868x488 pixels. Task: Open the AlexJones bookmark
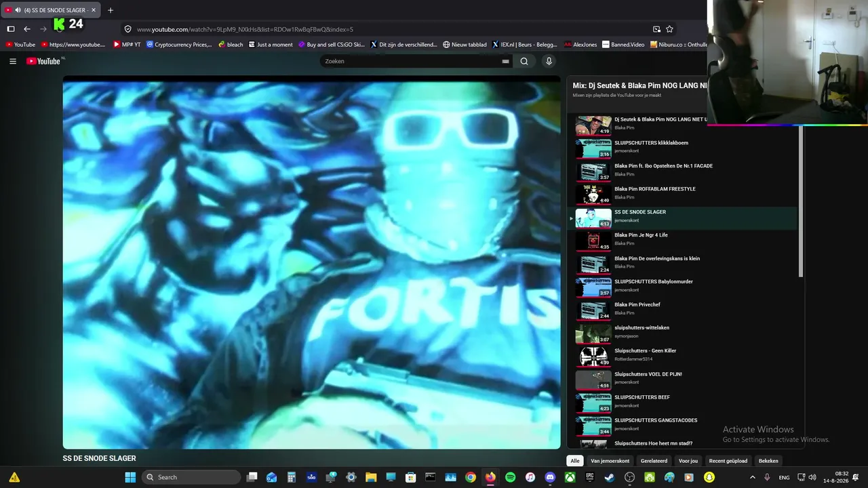pos(580,45)
